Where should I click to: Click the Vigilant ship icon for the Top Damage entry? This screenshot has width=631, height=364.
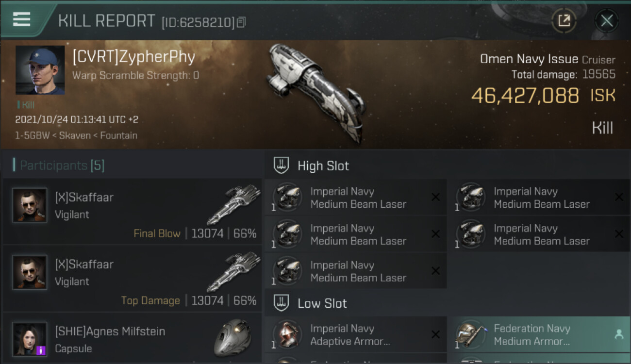(234, 271)
